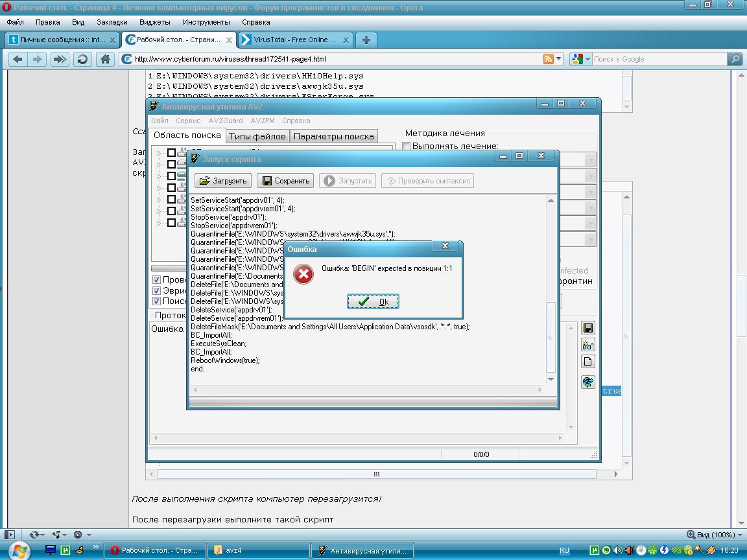
Task: Toggle Opera's side panel button in status bar
Action: (10, 535)
